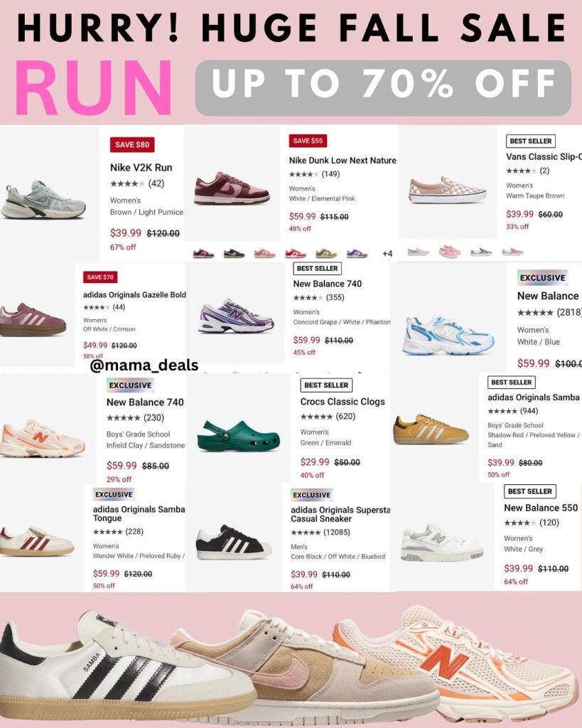The width and height of the screenshot is (582, 728).
Task: Choose the purple Nike Dunk colorway thumbnail
Action: (357, 254)
